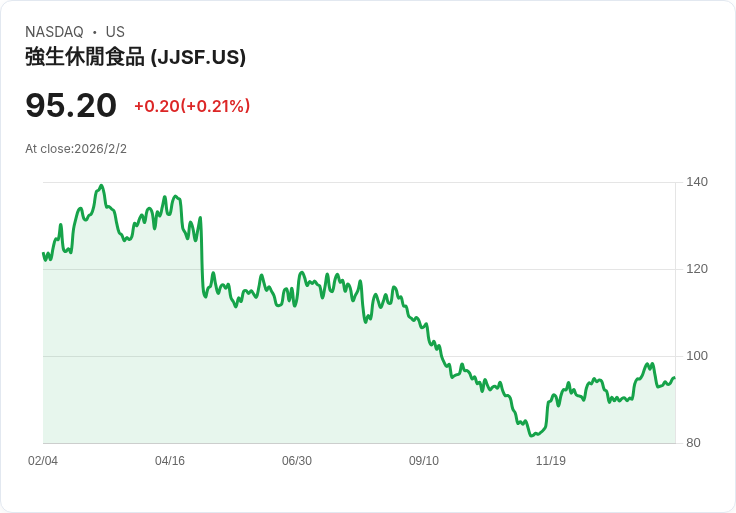This screenshot has width=736, height=513.
Task: Click the 95.20 current price
Action: click(71, 105)
